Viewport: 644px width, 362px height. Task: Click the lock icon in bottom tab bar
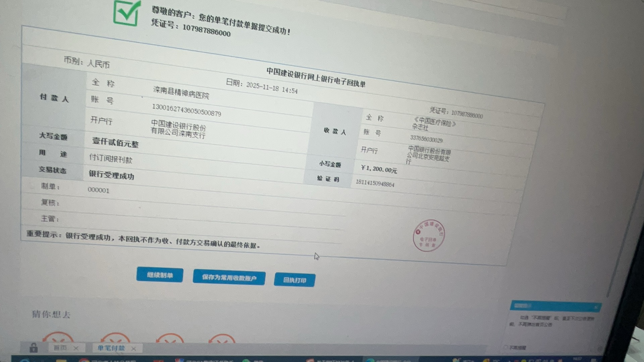click(x=33, y=348)
